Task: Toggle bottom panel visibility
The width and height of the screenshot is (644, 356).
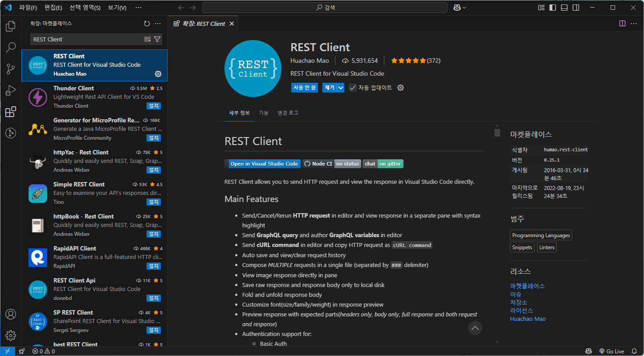Action: (564, 8)
